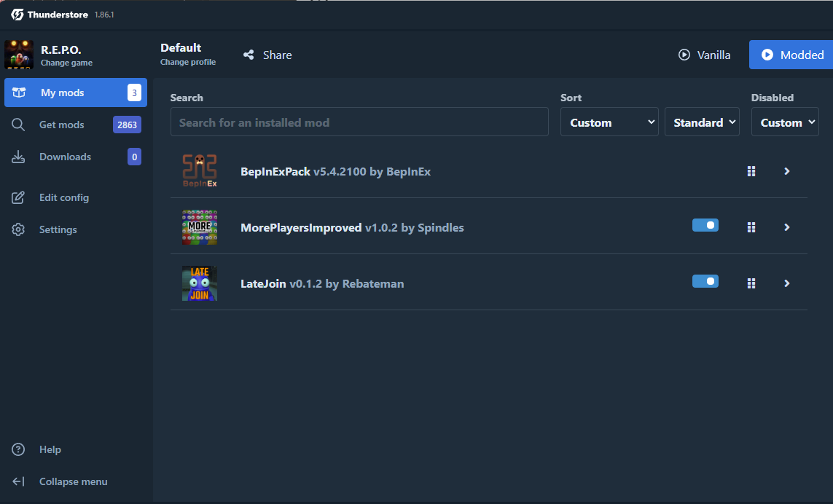The width and height of the screenshot is (833, 504).
Task: Click the BepInEx mod icon
Action: (x=200, y=171)
